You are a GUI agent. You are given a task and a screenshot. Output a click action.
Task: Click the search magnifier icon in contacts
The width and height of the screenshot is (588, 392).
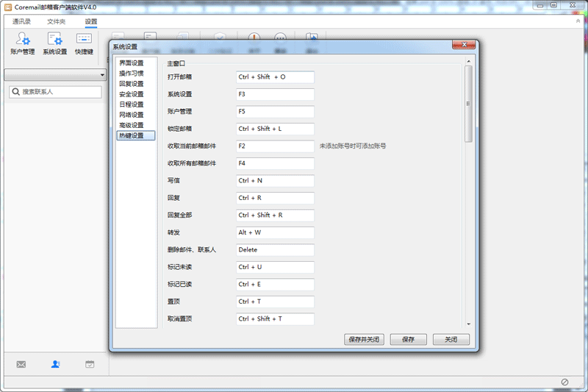[15, 92]
